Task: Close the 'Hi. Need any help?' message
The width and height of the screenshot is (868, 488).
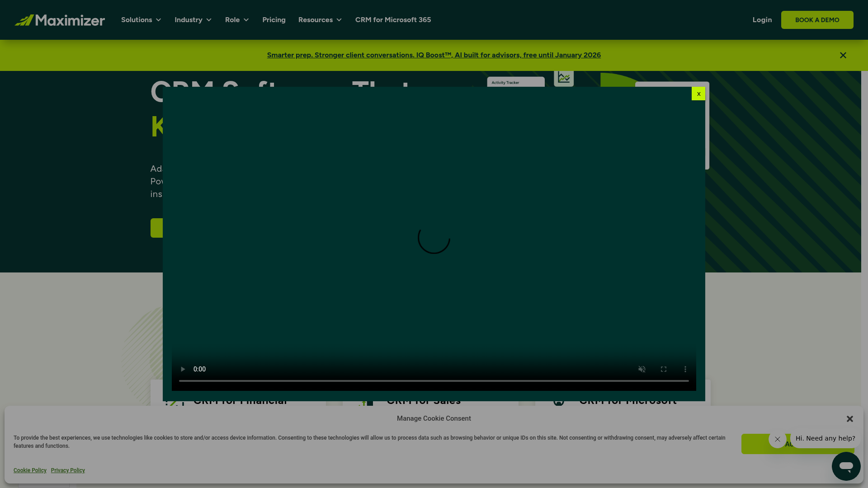Action: [777, 439]
